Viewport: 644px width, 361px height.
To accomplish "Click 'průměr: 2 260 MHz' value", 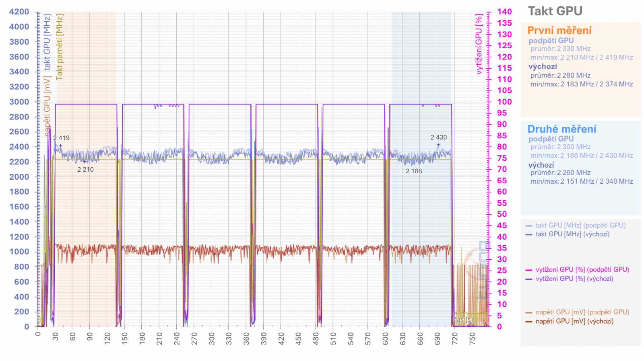I will [560, 173].
